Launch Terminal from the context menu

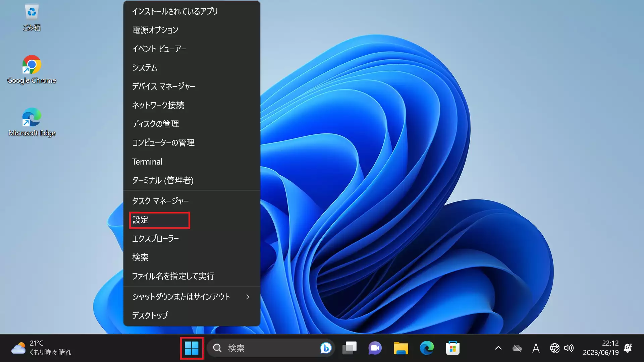coord(192,162)
